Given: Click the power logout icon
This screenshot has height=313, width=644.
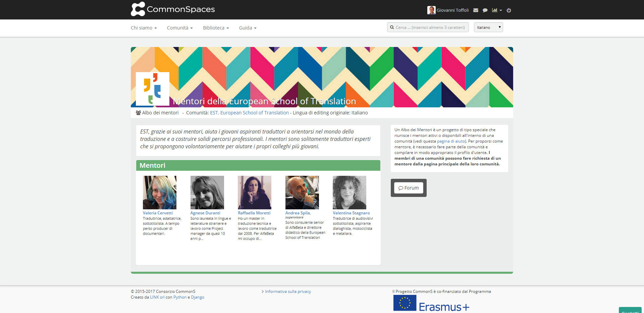Looking at the screenshot, I should point(509,10).
